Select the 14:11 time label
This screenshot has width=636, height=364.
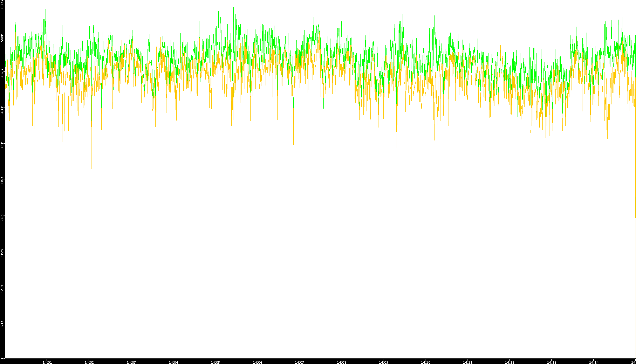click(467, 362)
